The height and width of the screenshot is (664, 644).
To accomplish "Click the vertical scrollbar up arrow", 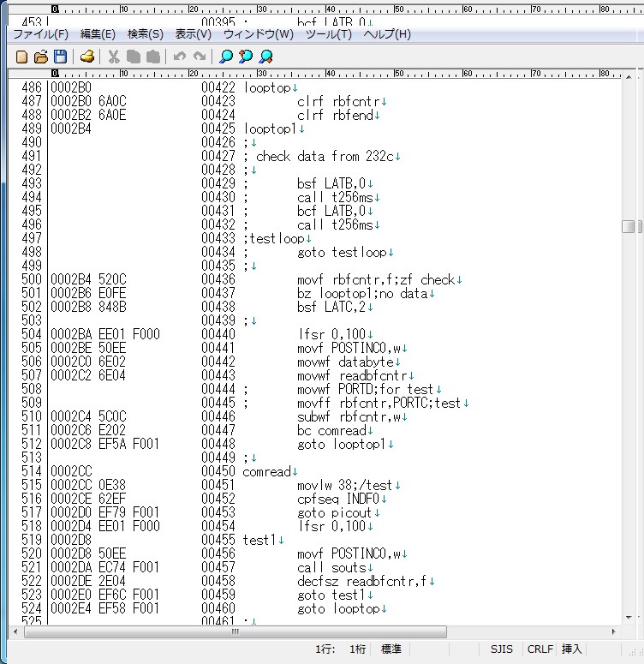I will coord(629,77).
